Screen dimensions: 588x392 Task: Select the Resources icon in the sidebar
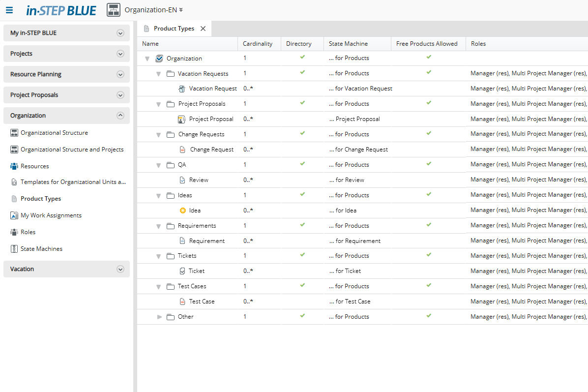click(x=14, y=166)
